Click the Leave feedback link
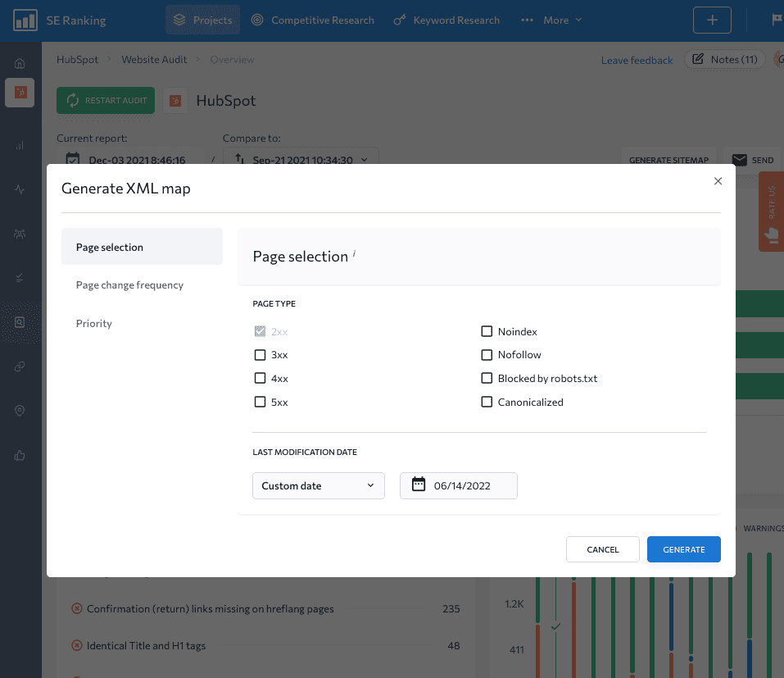784x678 pixels. [x=637, y=60]
